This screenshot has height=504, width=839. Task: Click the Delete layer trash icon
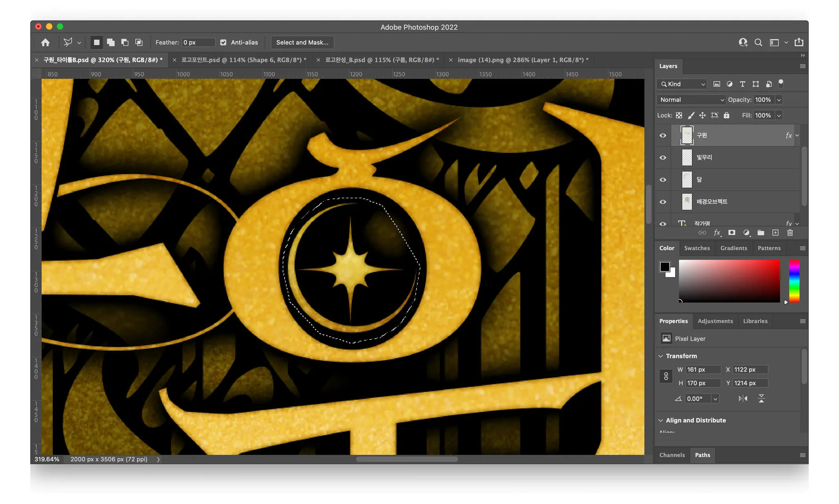pyautogui.click(x=790, y=233)
